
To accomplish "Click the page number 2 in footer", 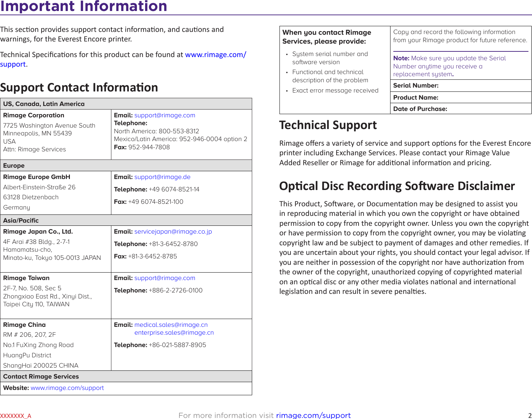I will (530, 416).
